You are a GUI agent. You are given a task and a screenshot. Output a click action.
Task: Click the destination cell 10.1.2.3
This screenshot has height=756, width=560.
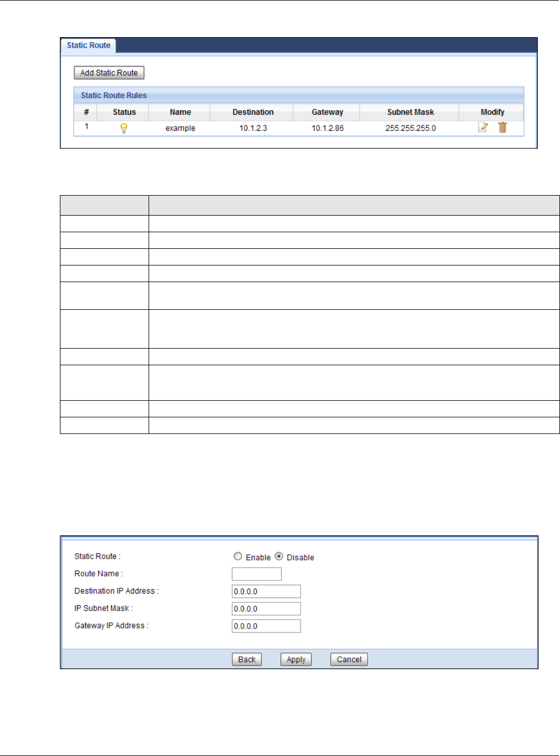(253, 128)
